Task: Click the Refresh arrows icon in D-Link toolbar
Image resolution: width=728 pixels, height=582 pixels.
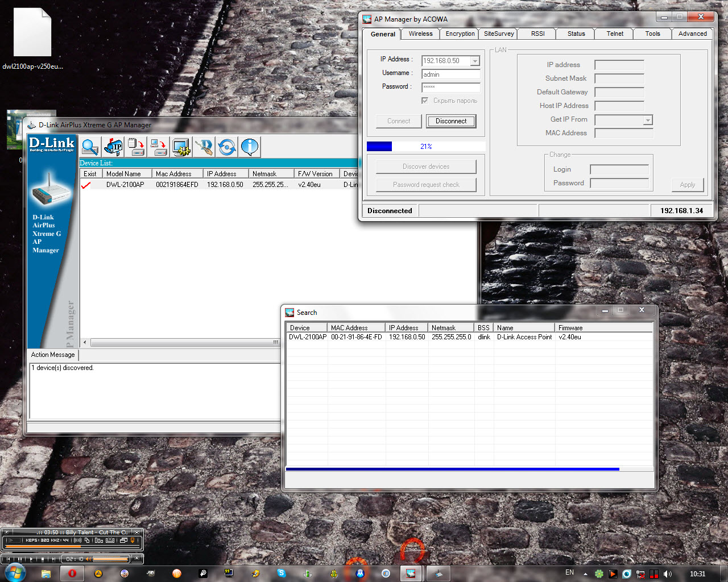Action: pos(227,147)
